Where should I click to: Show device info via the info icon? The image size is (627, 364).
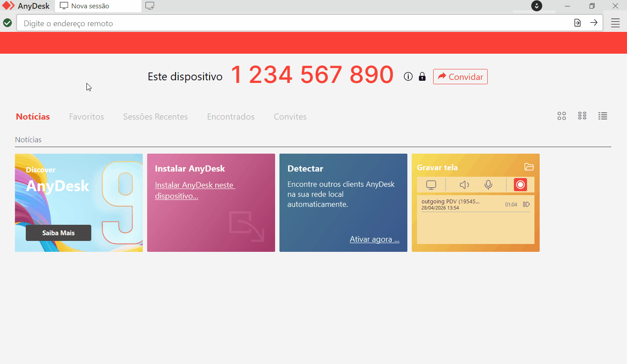click(x=408, y=77)
